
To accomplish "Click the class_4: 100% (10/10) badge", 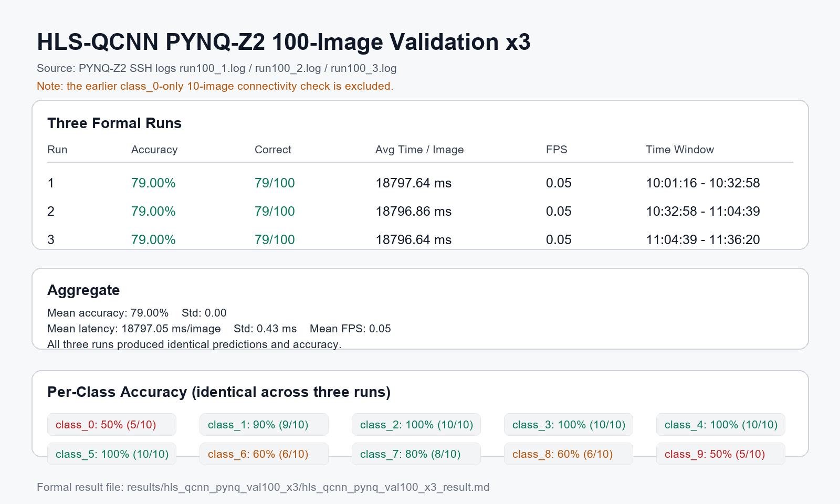I will click(721, 425).
